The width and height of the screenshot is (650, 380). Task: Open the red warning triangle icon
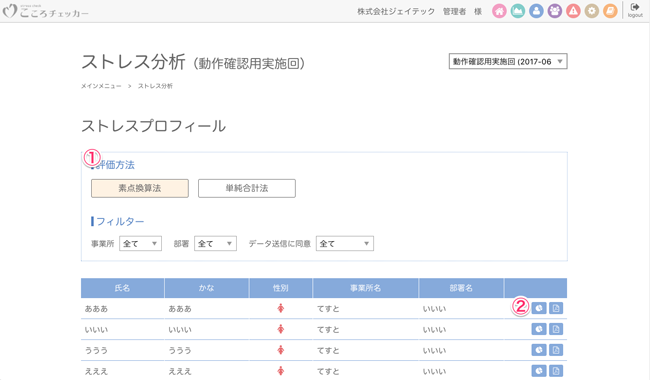point(573,11)
